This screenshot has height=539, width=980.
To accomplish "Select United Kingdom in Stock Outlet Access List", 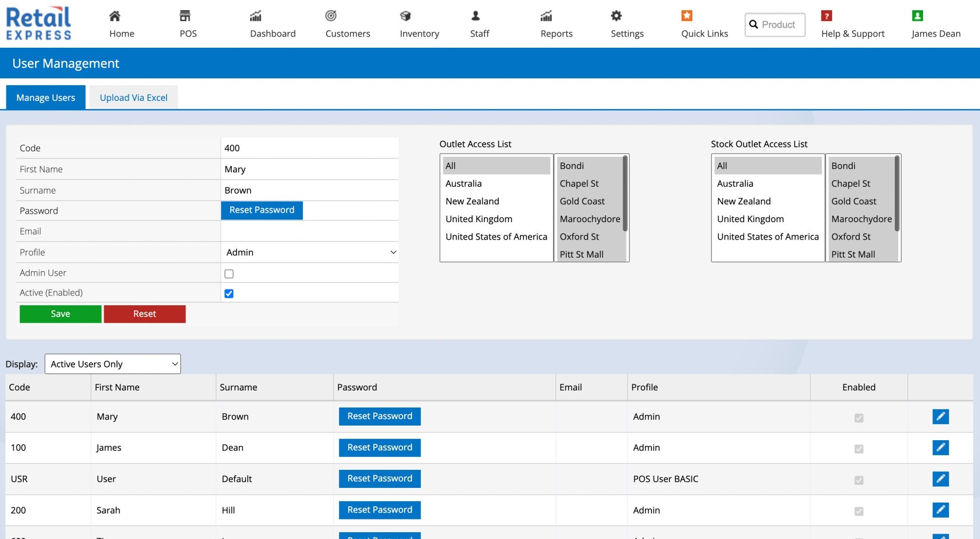I will tap(768, 219).
